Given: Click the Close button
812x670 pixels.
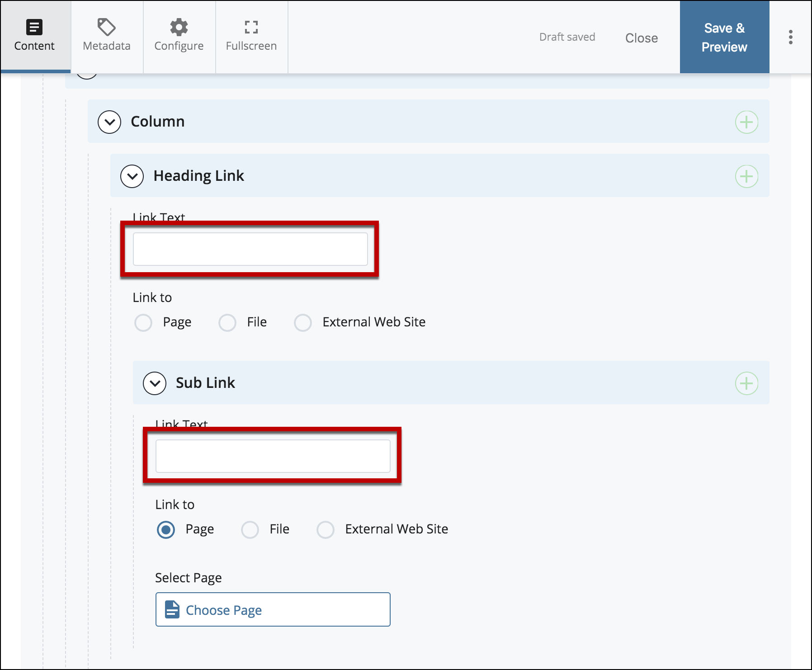Looking at the screenshot, I should coord(641,38).
